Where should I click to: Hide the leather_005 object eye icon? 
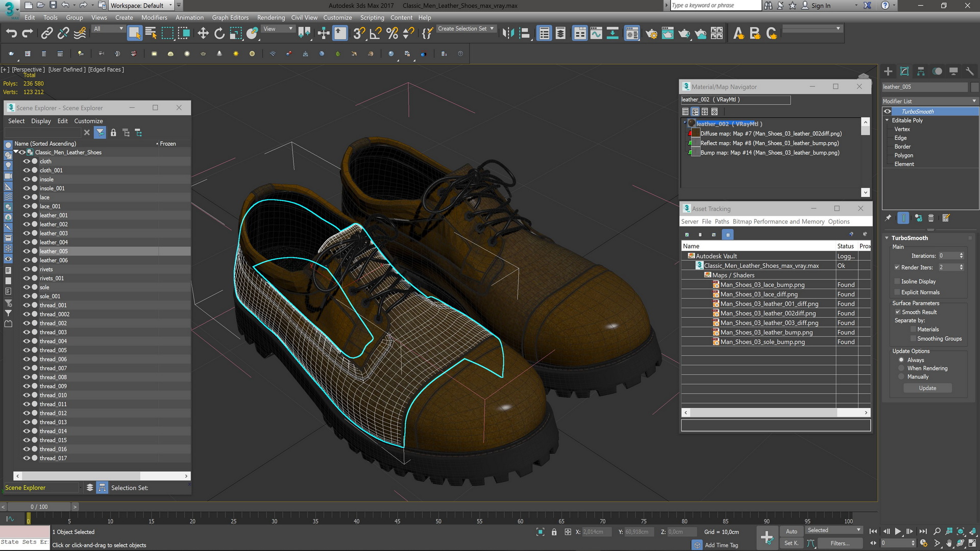point(27,251)
